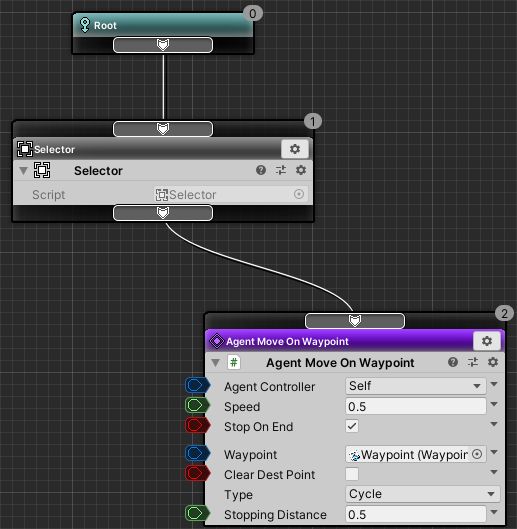Click the blue Agent Controller variable port
The height and width of the screenshot is (529, 517).
197,385
